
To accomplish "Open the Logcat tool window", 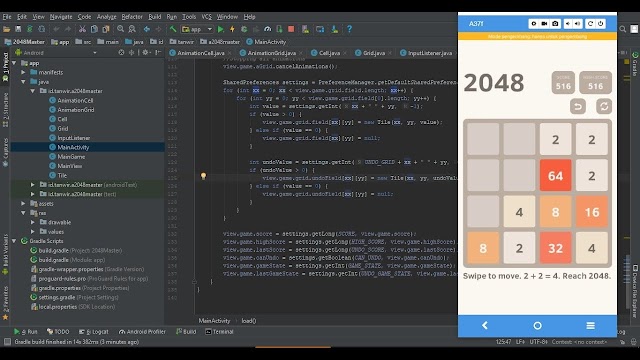I will tap(94, 332).
